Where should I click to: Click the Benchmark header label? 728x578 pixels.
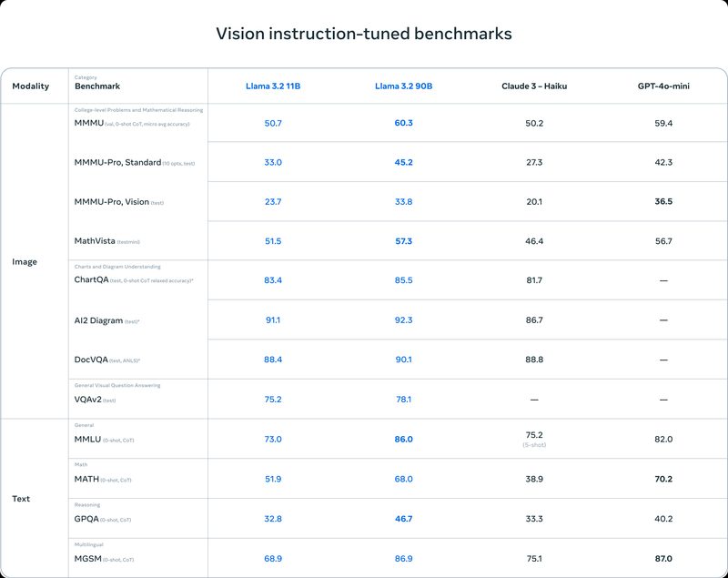click(x=97, y=87)
